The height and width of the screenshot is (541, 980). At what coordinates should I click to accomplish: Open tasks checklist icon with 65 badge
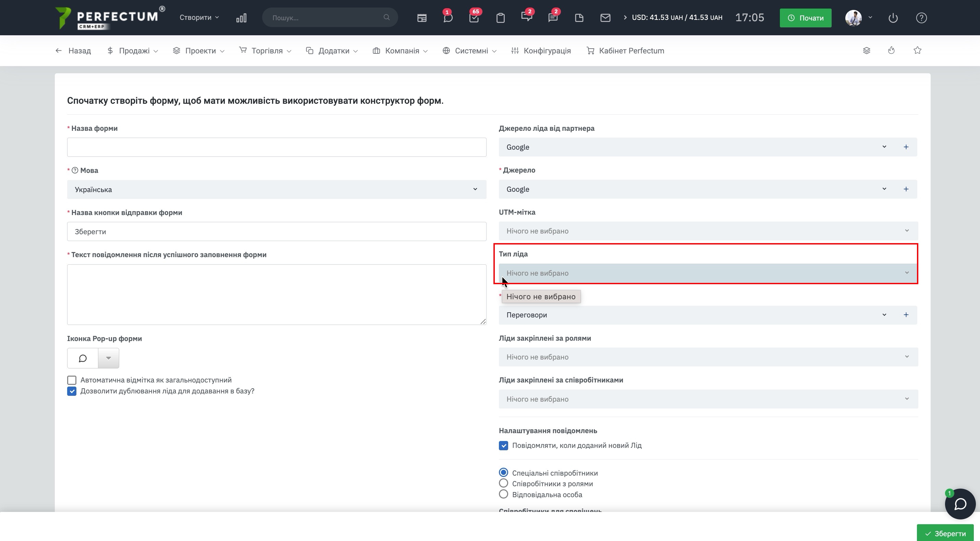pos(474,18)
